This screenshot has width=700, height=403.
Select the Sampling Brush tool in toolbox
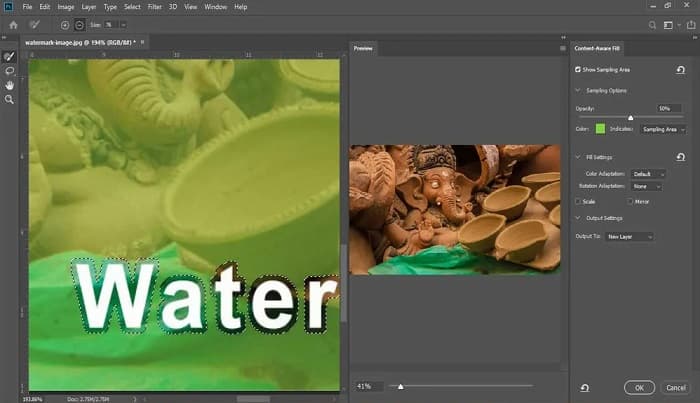[9, 57]
